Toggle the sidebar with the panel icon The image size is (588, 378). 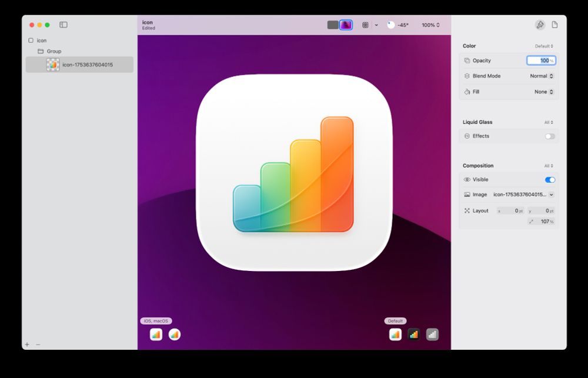point(64,25)
